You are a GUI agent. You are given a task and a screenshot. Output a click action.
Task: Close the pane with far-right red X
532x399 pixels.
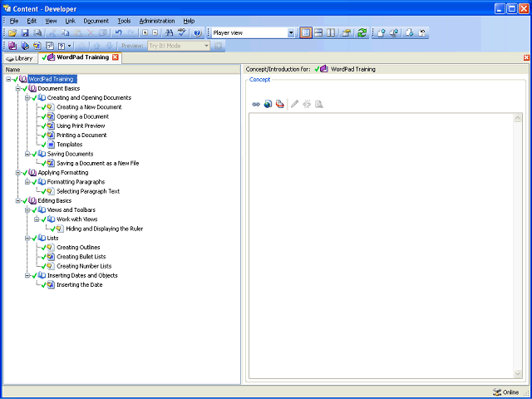pyautogui.click(x=526, y=57)
